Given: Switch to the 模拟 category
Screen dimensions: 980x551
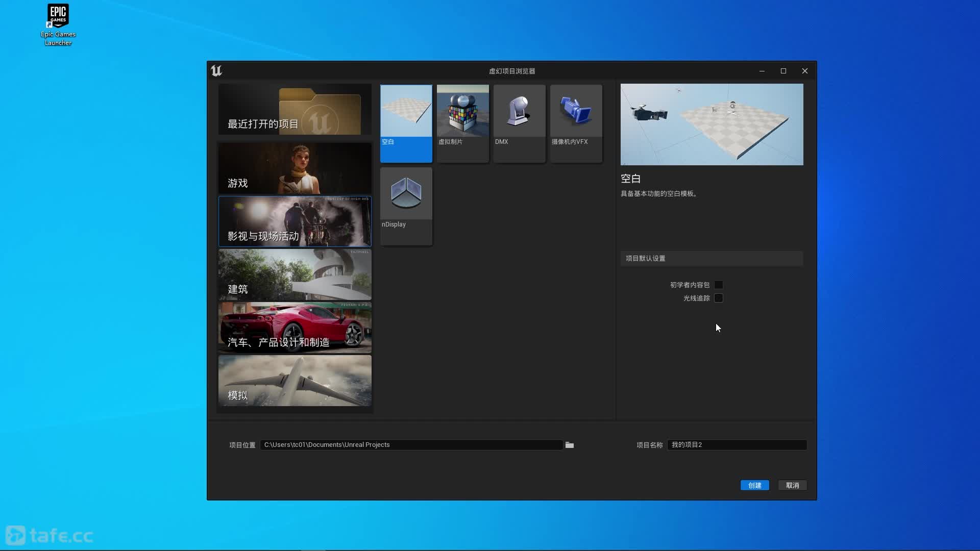Looking at the screenshot, I should click(x=295, y=381).
